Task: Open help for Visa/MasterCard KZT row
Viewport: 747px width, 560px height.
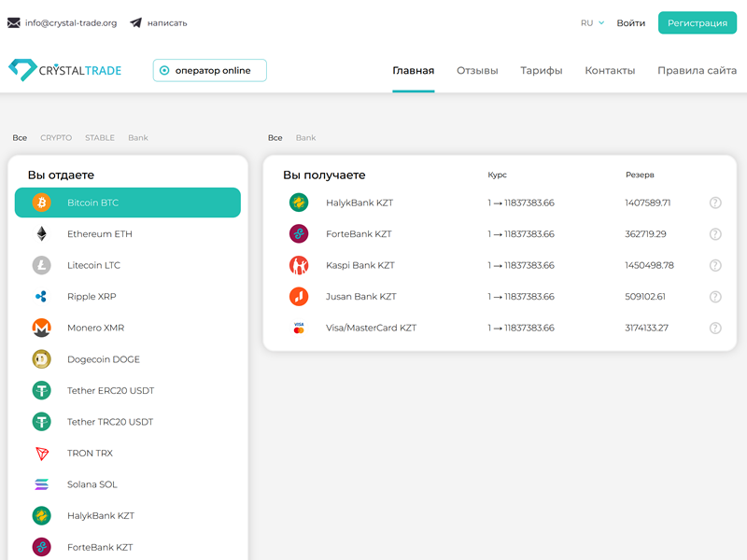Action: click(x=715, y=329)
